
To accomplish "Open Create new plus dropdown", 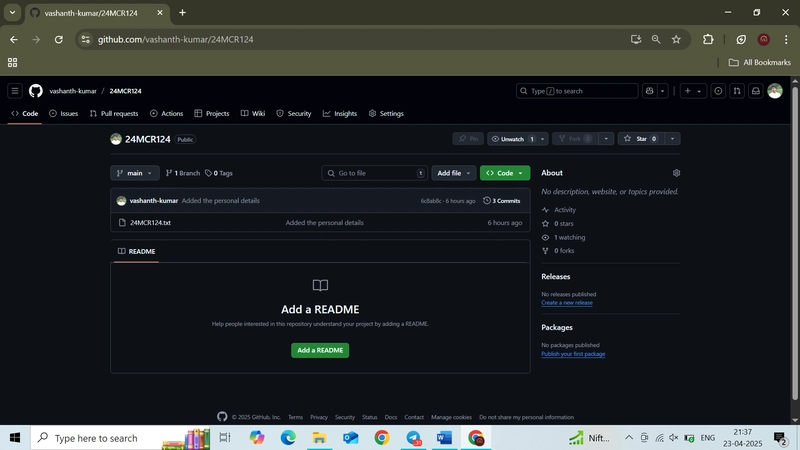I will pos(693,91).
